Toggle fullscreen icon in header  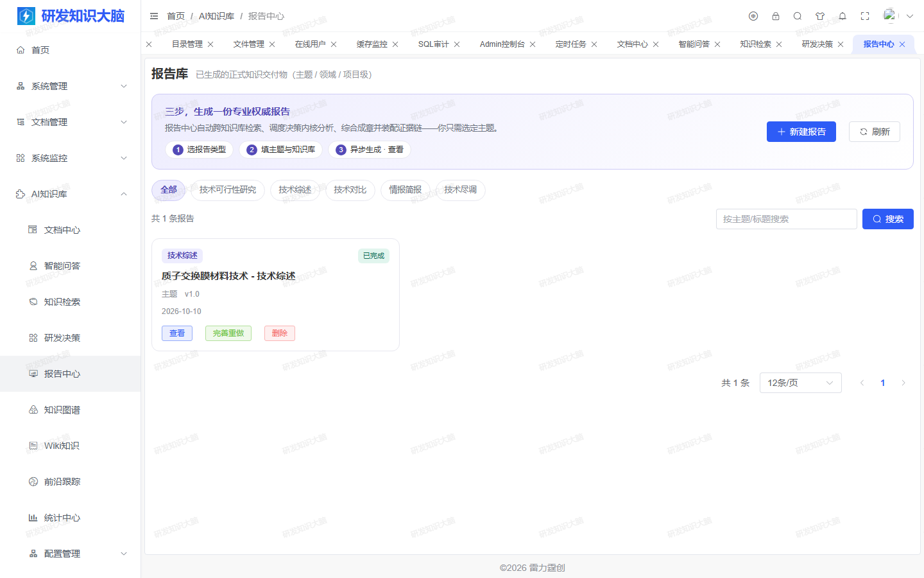pyautogui.click(x=865, y=16)
